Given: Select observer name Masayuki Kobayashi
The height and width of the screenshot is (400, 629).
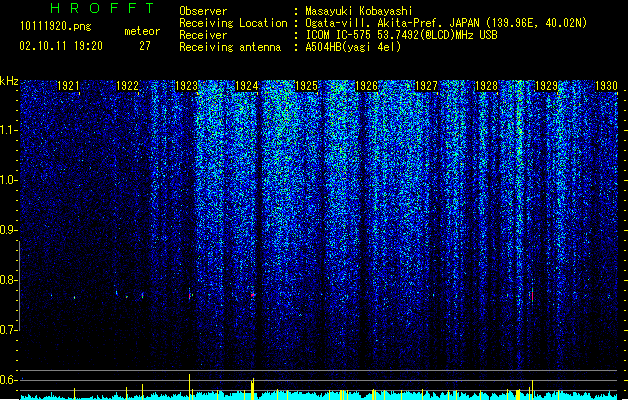Looking at the screenshot, I should [359, 11].
